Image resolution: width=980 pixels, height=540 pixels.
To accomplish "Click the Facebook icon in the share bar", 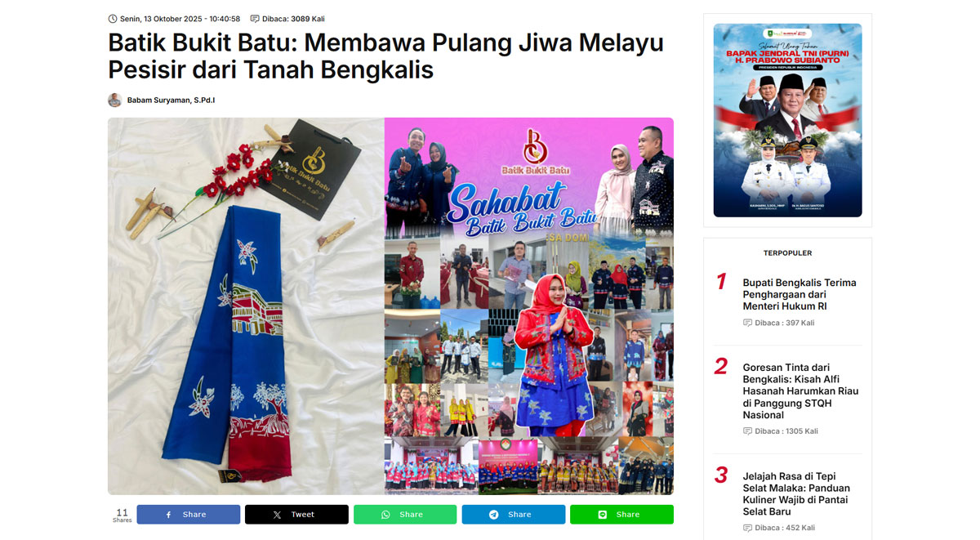I will click(169, 515).
